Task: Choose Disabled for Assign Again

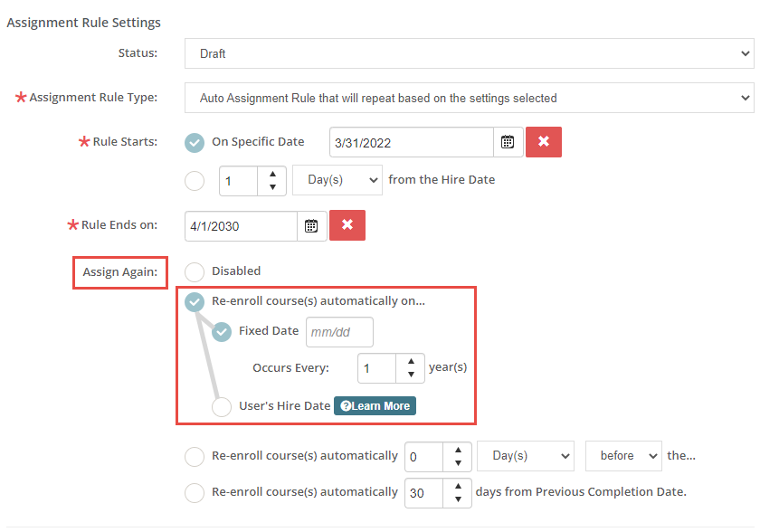Action: click(195, 271)
